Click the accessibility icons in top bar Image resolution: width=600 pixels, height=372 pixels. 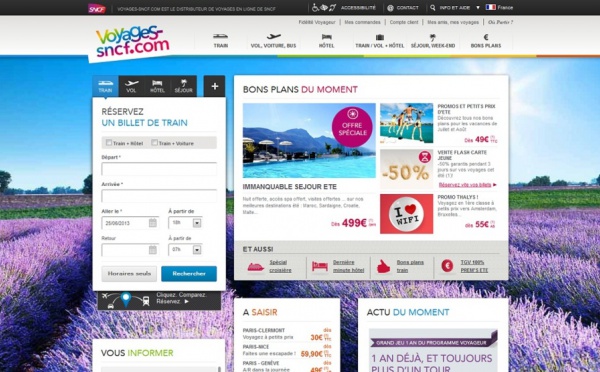point(324,8)
